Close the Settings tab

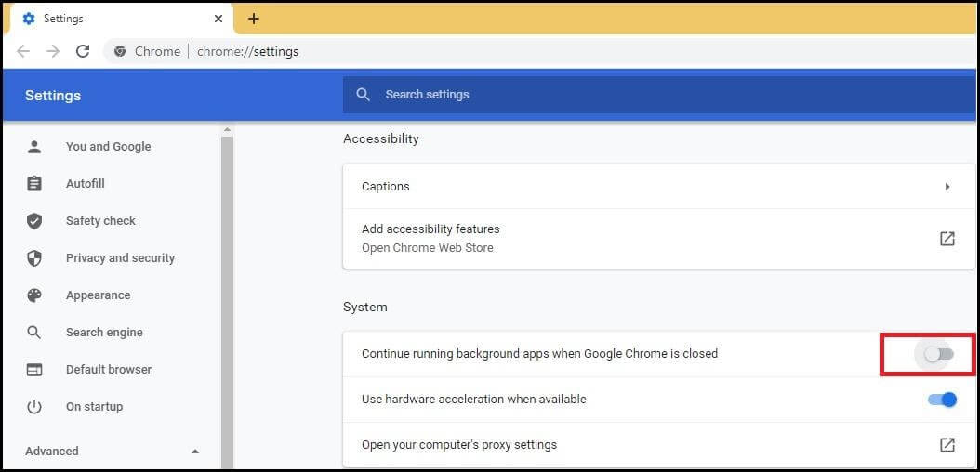coord(219,19)
